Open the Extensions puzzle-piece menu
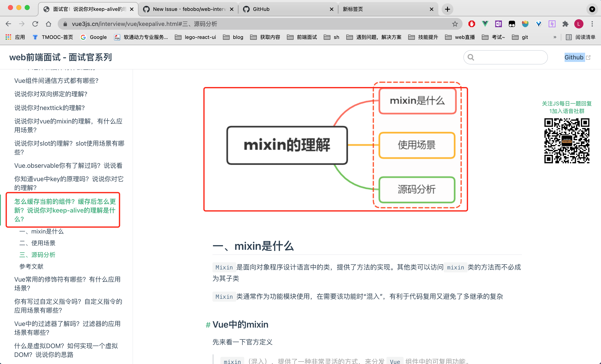 tap(565, 24)
